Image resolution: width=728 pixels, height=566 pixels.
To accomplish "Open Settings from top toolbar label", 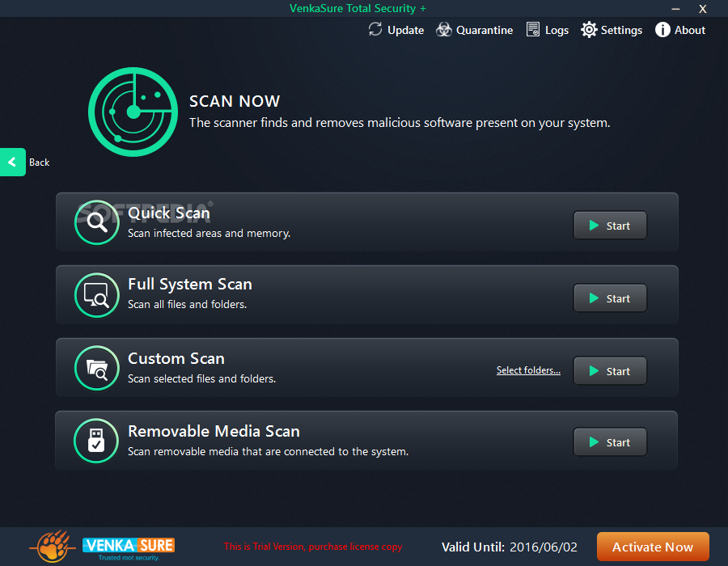I will point(621,30).
